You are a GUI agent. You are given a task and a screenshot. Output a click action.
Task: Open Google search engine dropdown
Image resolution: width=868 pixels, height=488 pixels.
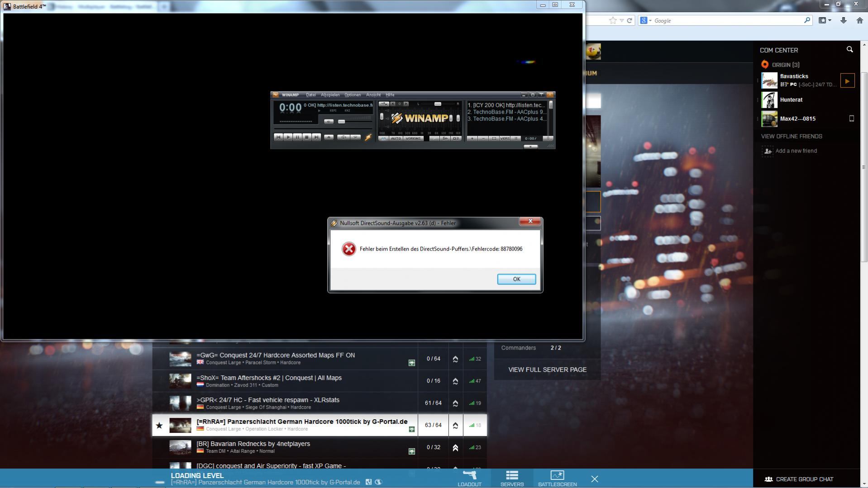(x=646, y=20)
